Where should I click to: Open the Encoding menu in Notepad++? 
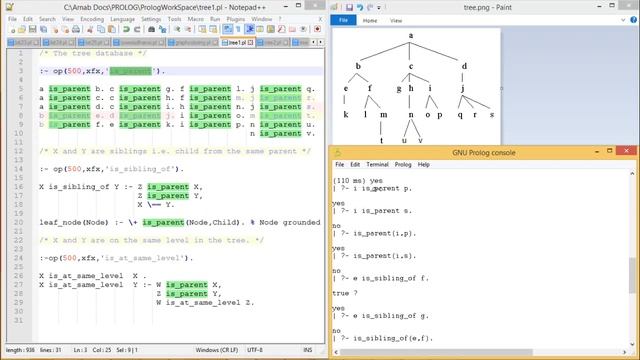[x=92, y=19]
